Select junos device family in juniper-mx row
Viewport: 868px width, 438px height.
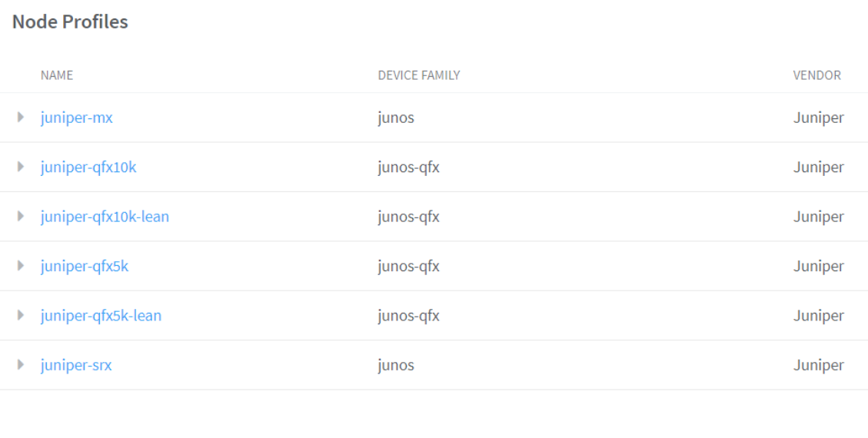(x=395, y=118)
